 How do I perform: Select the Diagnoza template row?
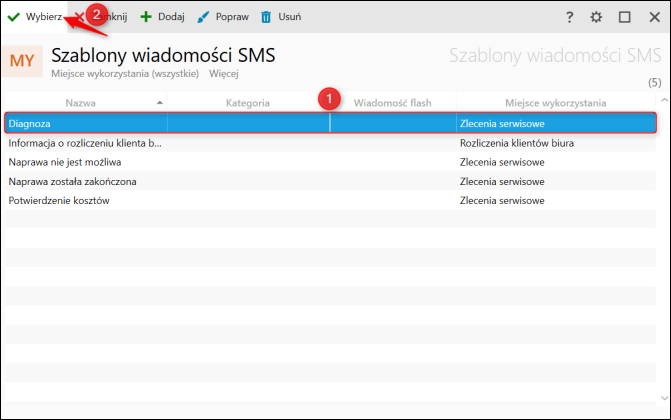(330, 123)
